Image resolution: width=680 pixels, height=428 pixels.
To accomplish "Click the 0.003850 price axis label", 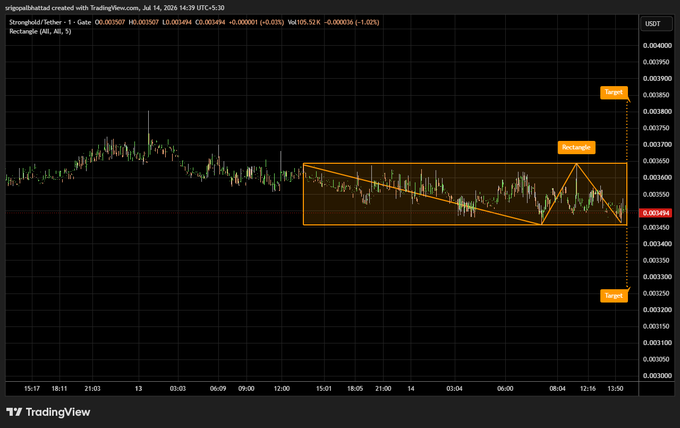I will click(x=656, y=95).
